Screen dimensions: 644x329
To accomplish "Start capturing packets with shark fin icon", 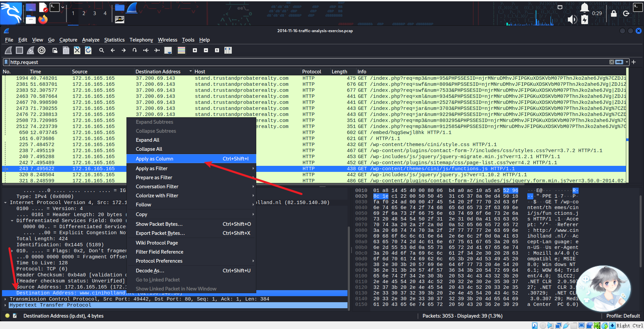I will pyautogui.click(x=9, y=50).
